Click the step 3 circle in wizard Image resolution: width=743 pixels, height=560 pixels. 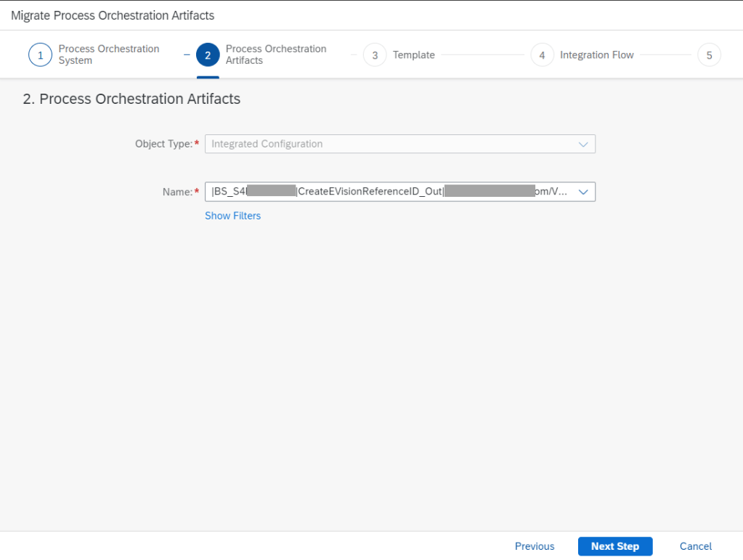point(375,55)
